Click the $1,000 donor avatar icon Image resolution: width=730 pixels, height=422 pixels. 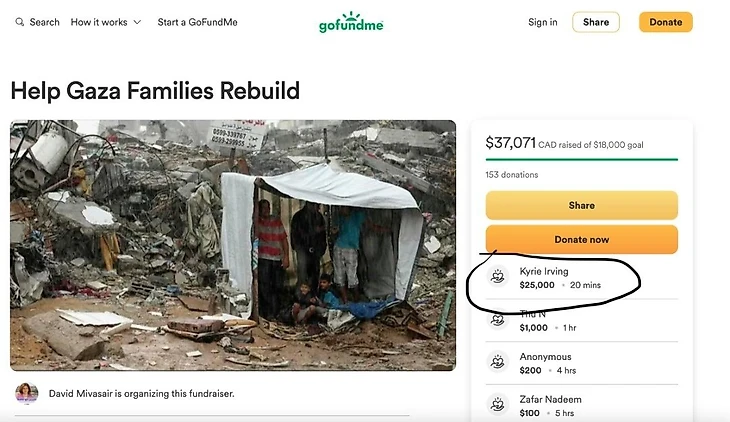point(498,320)
